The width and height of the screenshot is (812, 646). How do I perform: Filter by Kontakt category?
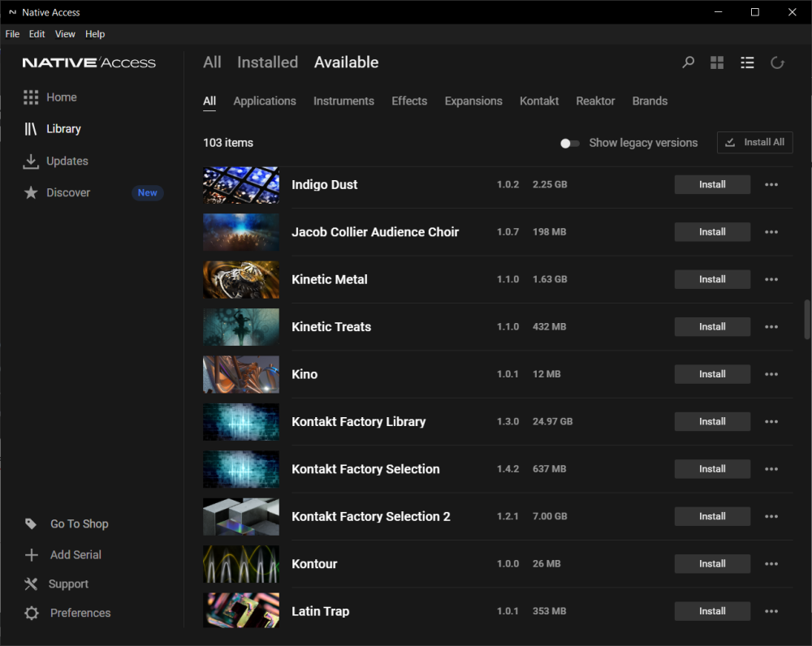539,101
